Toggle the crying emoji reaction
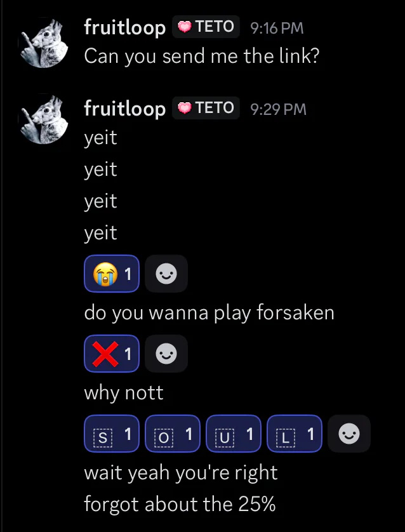This screenshot has height=532, width=405. (x=111, y=274)
